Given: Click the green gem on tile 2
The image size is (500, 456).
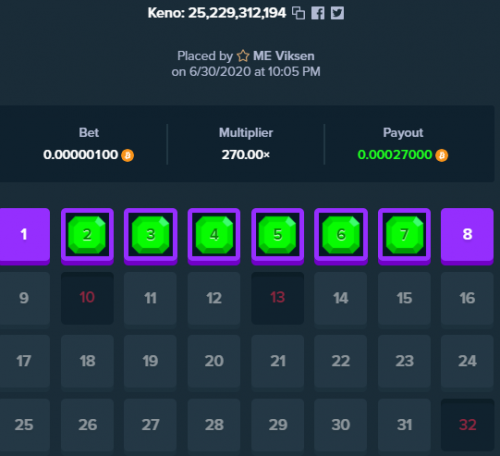Looking at the screenshot, I should pyautogui.click(x=87, y=235).
